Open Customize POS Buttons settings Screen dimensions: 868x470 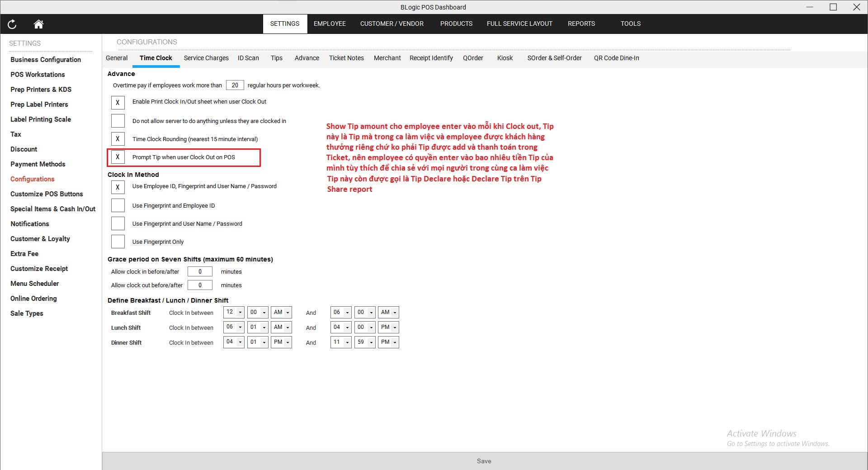tap(46, 194)
